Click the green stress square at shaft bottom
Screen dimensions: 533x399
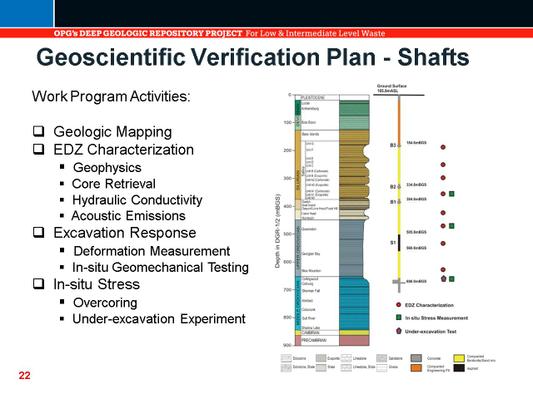point(452,279)
